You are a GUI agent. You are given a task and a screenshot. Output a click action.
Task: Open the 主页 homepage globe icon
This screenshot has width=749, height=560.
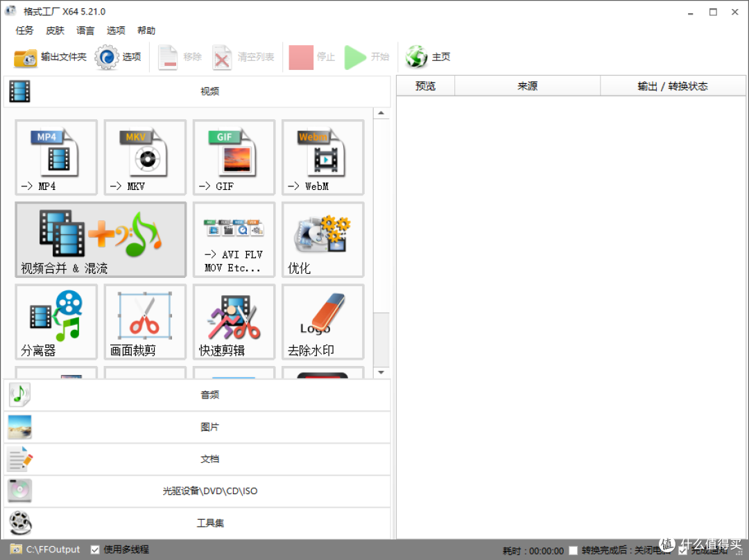[416, 57]
